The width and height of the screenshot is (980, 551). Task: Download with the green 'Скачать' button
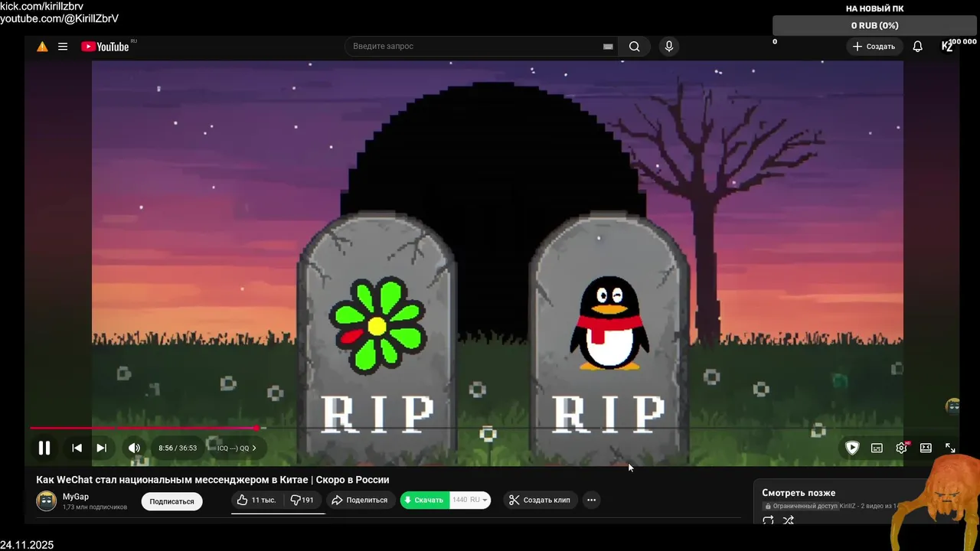[425, 500]
